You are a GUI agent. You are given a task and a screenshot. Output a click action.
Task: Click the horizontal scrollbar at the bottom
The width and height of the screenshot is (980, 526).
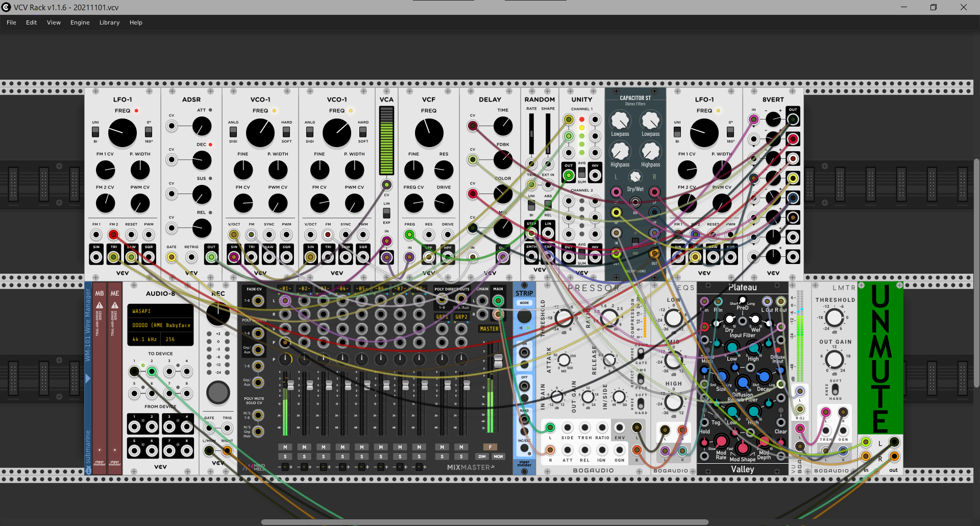(x=485, y=522)
